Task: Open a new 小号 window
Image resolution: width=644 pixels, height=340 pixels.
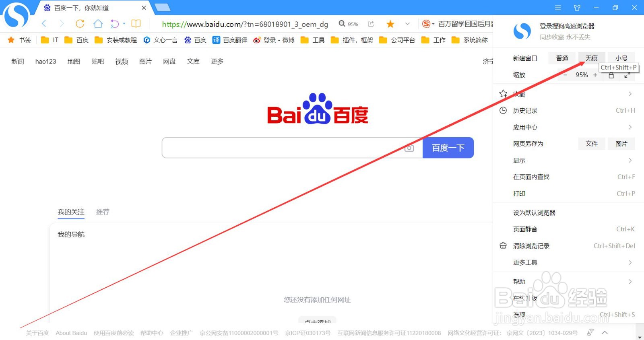Action: pos(621,58)
